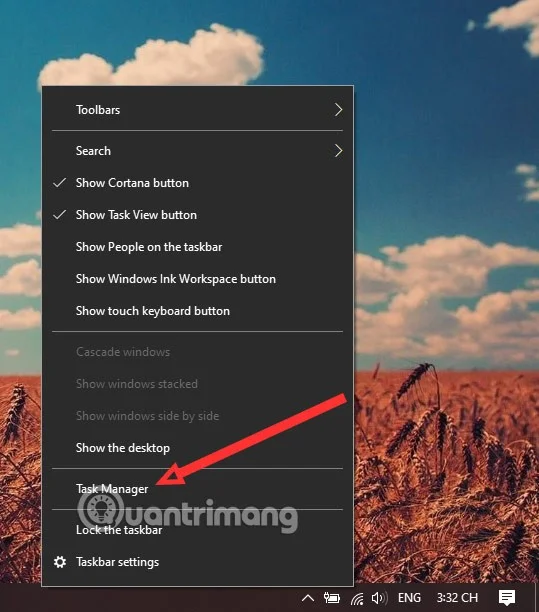
Task: Open the 3:32 CH clock flyout
Action: click(457, 598)
